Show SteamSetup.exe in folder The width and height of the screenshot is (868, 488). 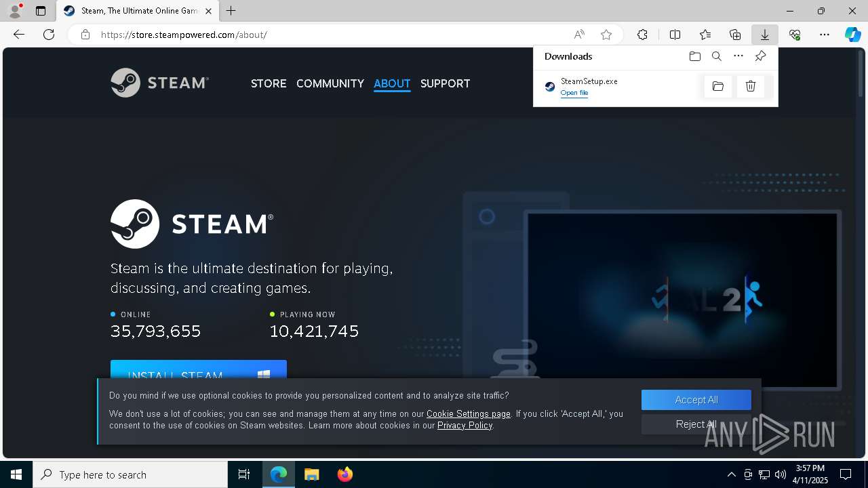coord(718,86)
